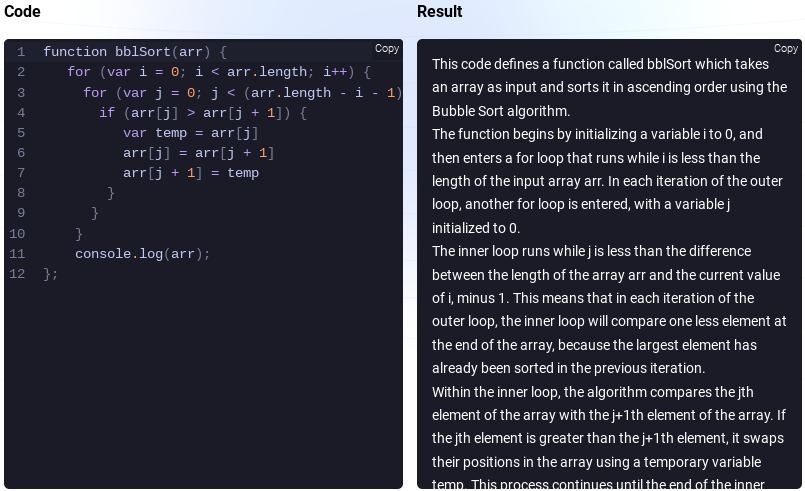The width and height of the screenshot is (805, 491).
Task: Click the paragraph starting 'The inner loop runs'
Action: tap(609, 310)
